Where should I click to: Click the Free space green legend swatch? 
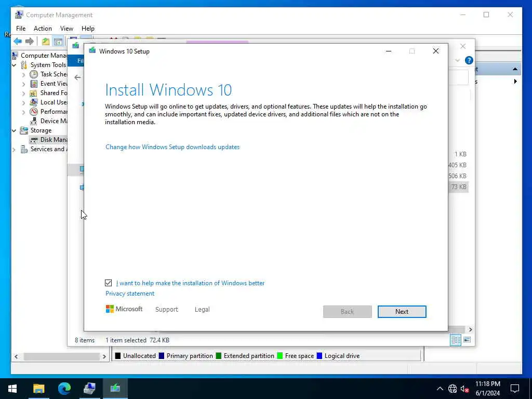(280, 355)
